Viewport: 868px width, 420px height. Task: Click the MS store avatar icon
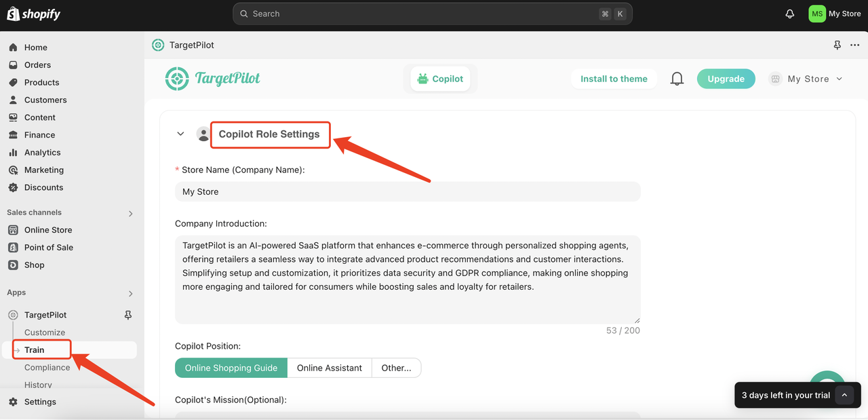pyautogui.click(x=817, y=14)
